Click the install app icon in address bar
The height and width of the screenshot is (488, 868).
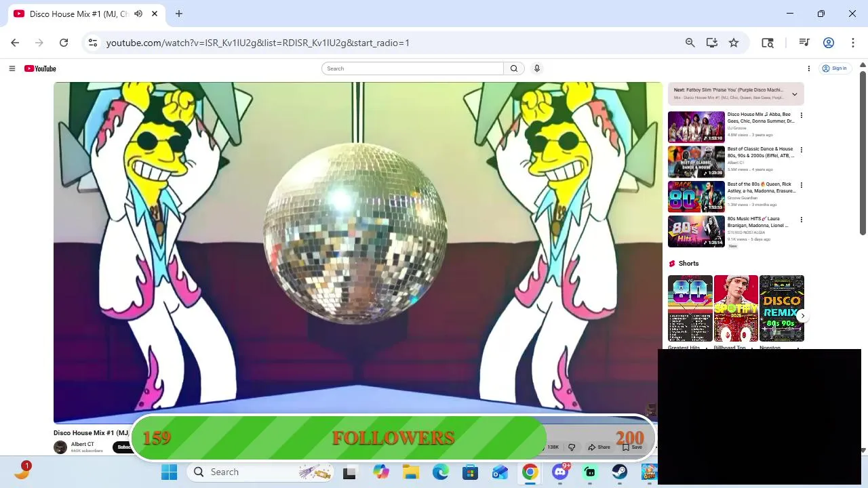711,43
